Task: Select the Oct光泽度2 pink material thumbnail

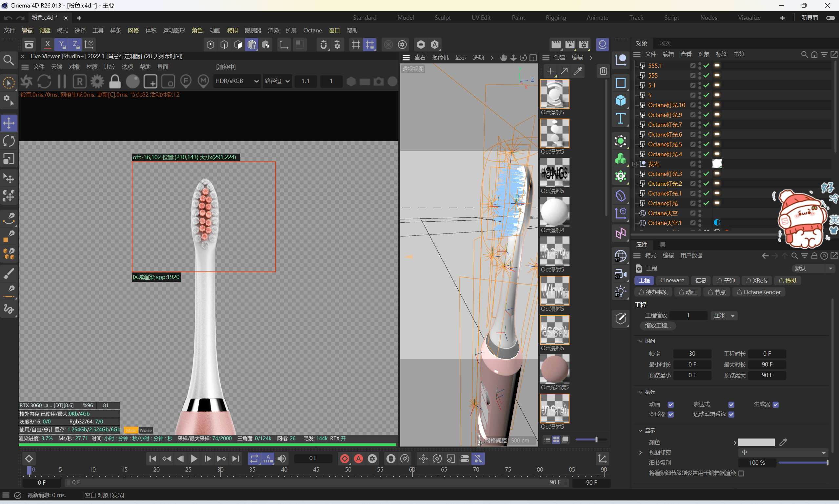Action: tap(554, 369)
